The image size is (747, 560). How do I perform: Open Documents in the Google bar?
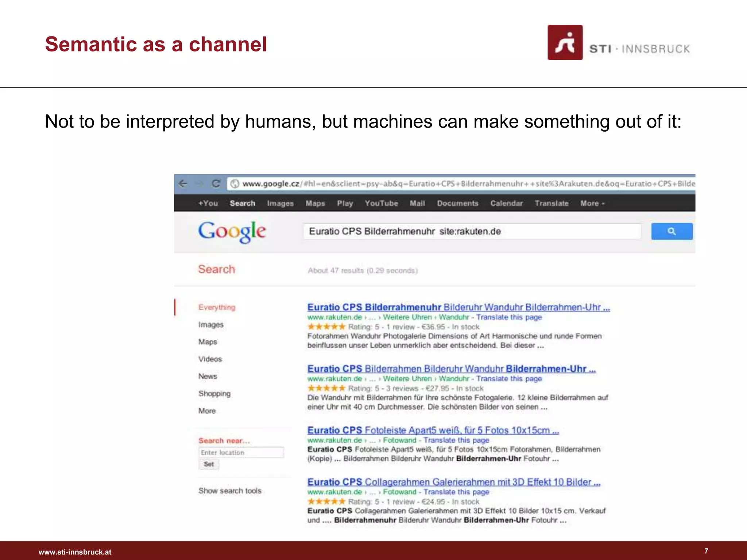[457, 203]
